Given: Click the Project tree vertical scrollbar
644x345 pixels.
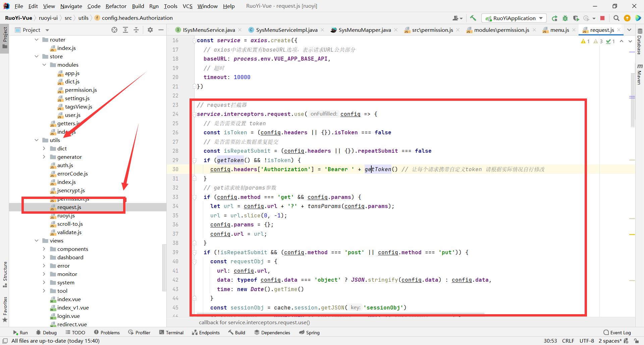Looking at the screenshot, I should pyautogui.click(x=164, y=268).
